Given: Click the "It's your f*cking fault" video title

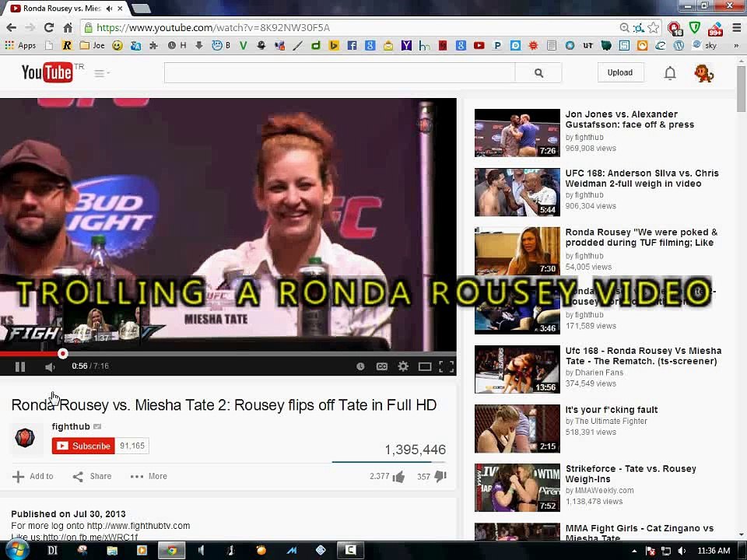Looking at the screenshot, I should click(x=612, y=410).
